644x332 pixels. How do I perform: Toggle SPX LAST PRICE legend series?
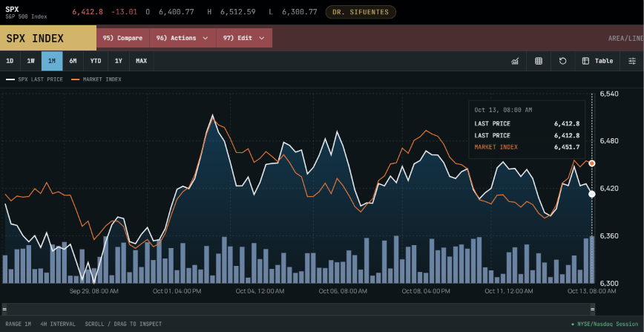click(x=34, y=79)
